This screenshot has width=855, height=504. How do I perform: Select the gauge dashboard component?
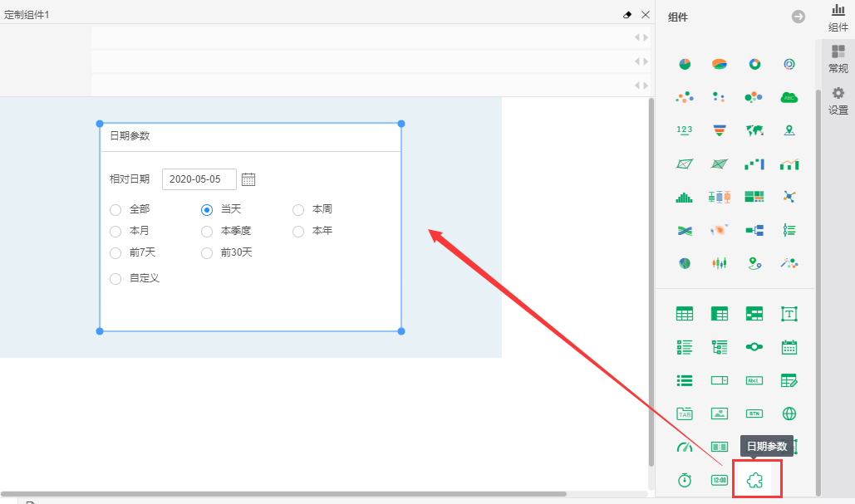coord(685,447)
